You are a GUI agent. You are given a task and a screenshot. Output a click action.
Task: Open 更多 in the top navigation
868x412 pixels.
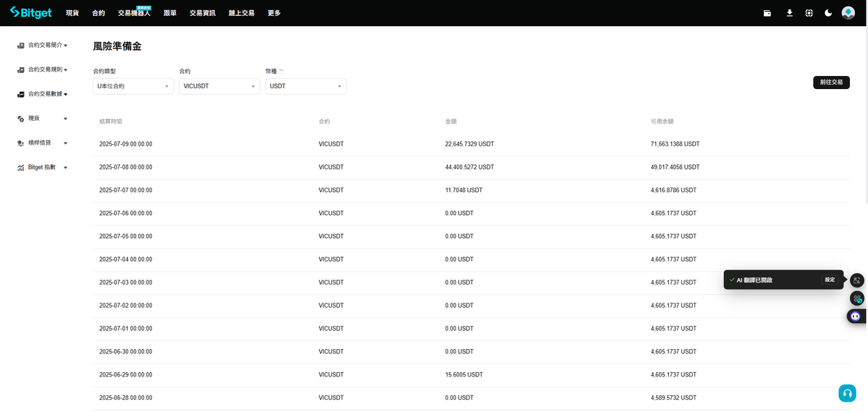tap(274, 13)
